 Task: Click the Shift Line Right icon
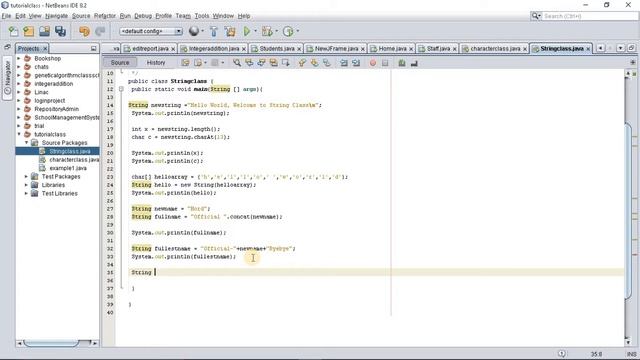[x=356, y=63]
